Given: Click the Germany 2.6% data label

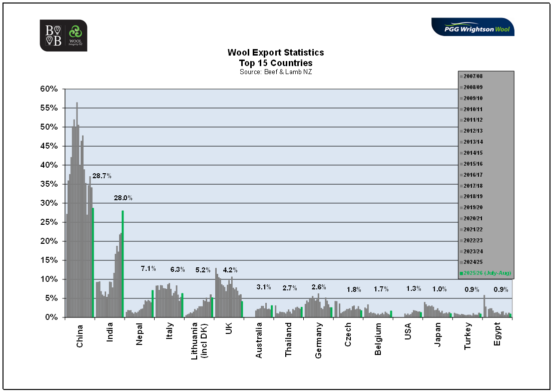Looking at the screenshot, I should [319, 287].
